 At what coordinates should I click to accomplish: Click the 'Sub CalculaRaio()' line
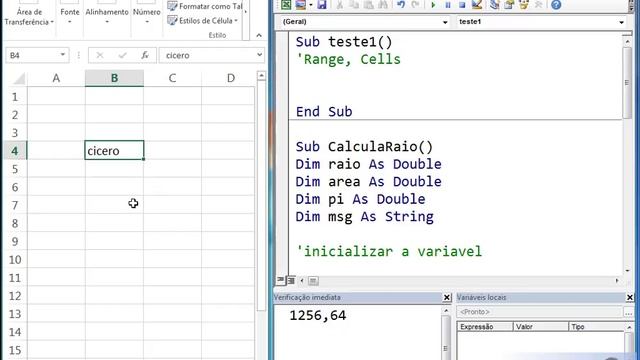point(364,147)
